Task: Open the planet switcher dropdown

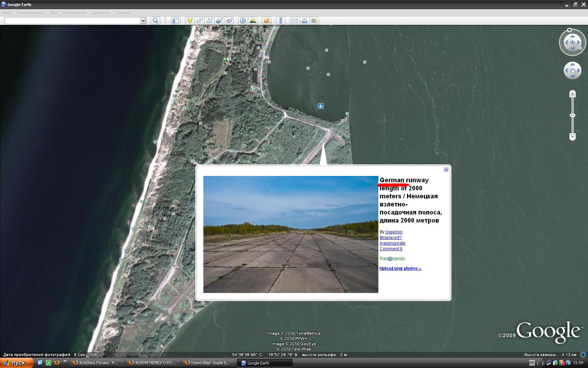Action: pos(266,21)
